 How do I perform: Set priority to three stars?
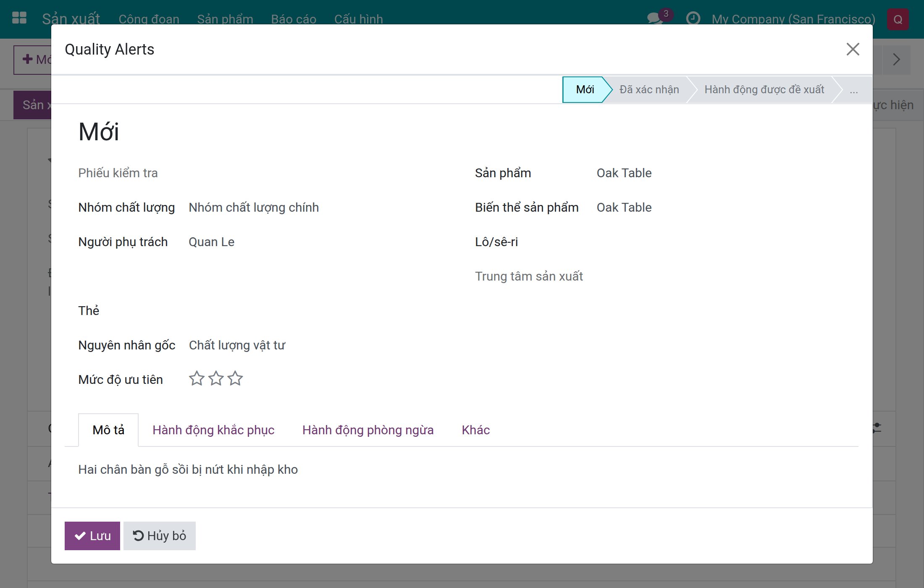[x=235, y=378]
